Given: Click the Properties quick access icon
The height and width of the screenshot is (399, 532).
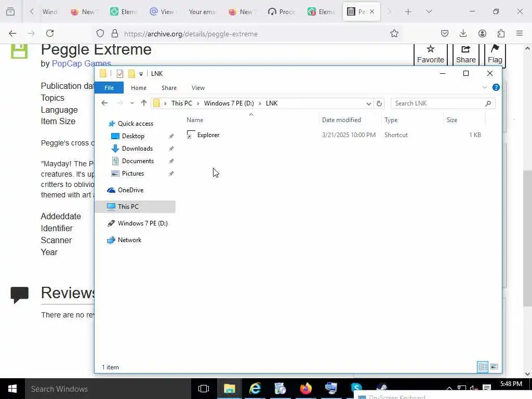Looking at the screenshot, I should [120, 74].
